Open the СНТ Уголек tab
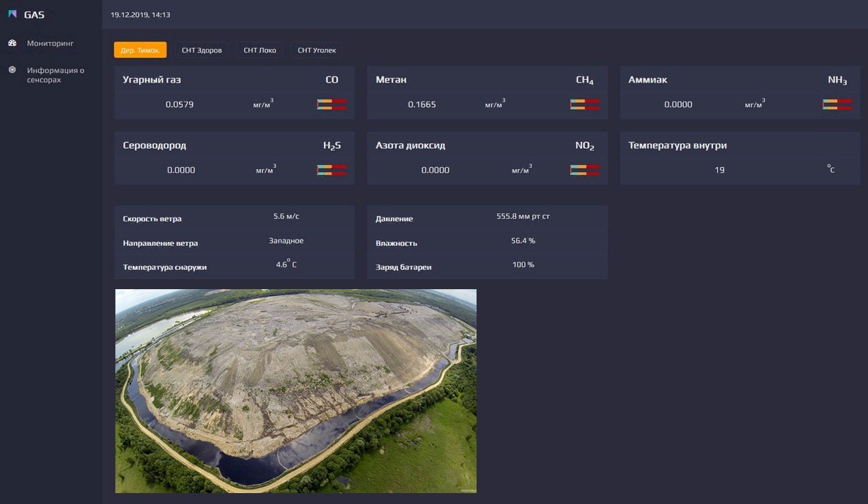Viewport: 868px width, 504px height. 316,50
